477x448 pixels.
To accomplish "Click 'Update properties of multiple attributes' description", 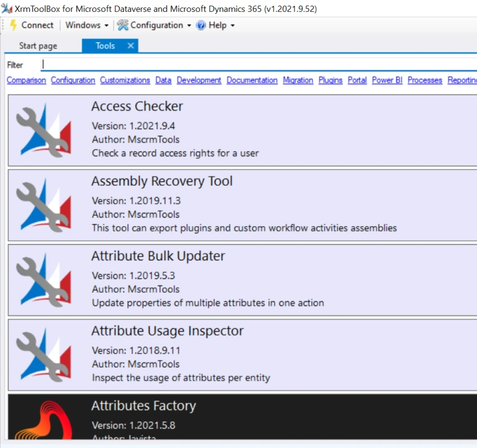I will pyautogui.click(x=208, y=303).
